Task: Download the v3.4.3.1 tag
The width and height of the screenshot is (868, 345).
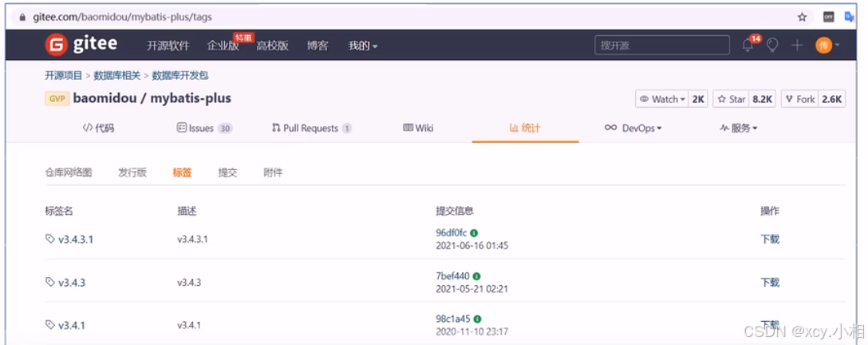Action: pos(770,240)
